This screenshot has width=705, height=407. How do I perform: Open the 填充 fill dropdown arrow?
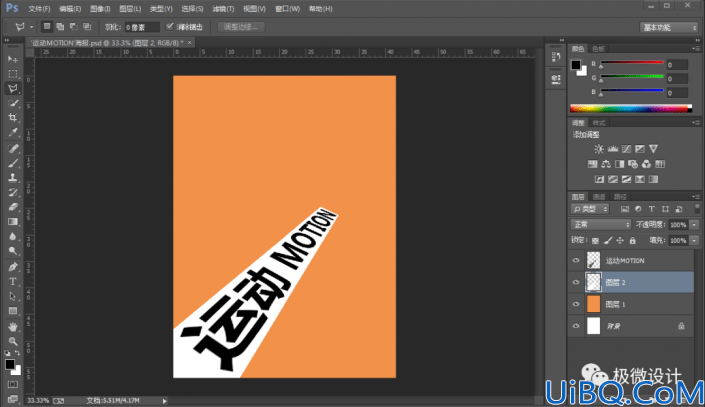(x=695, y=241)
